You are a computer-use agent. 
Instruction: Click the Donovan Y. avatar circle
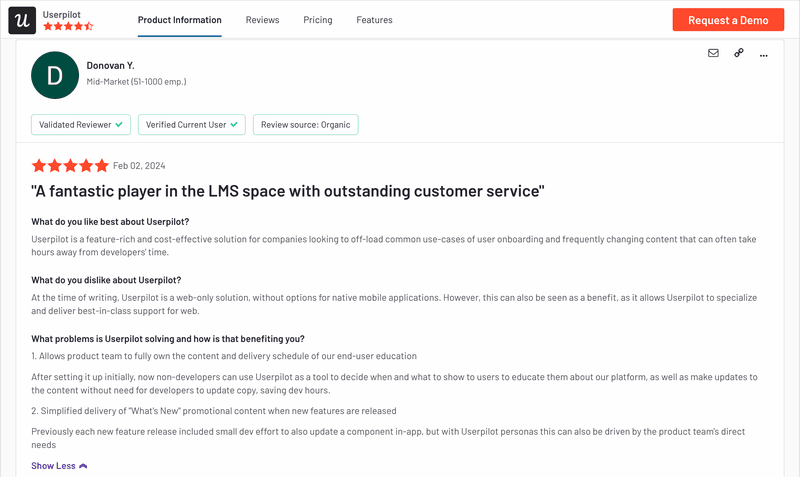click(55, 75)
